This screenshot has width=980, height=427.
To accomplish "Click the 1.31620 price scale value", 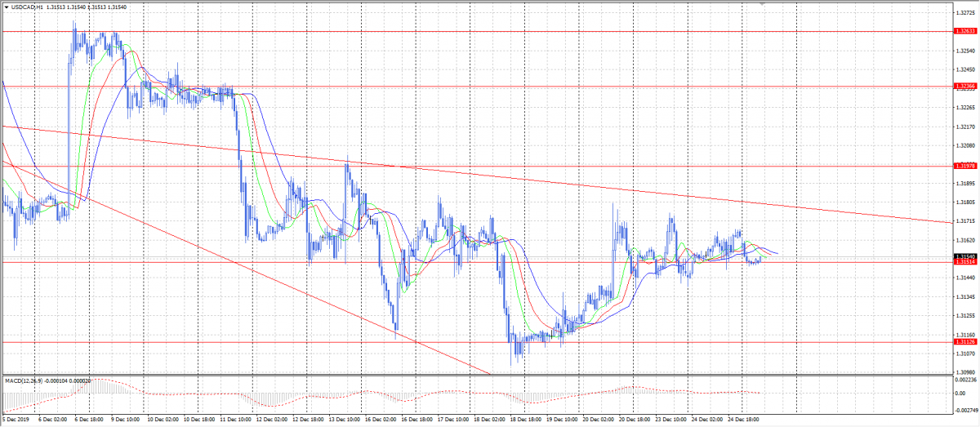I will [x=964, y=240].
